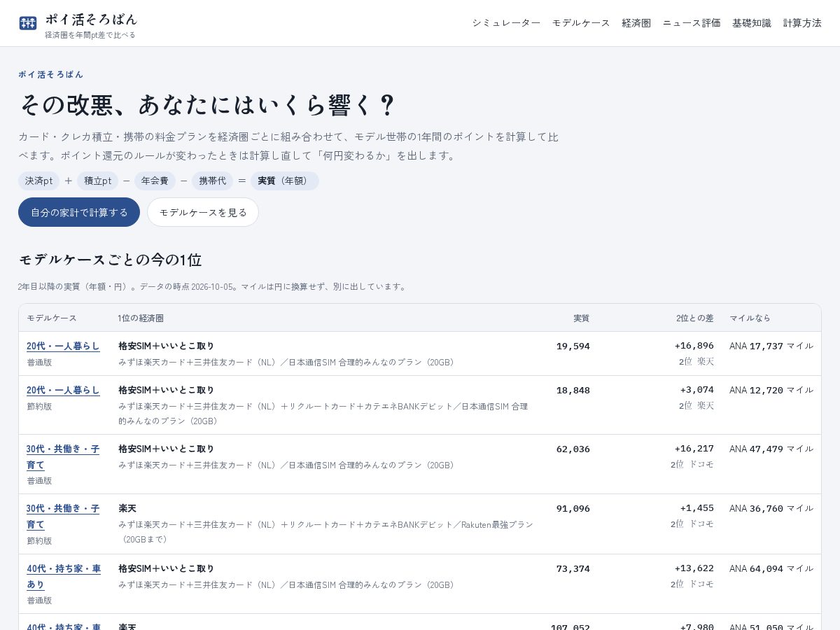Open the 20代・一人暮らし 節約版 model case
The image size is (840, 630).
(63, 390)
